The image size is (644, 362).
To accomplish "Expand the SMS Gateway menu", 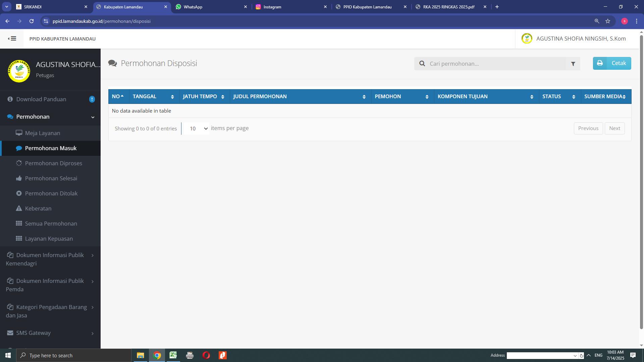I will coord(50,333).
